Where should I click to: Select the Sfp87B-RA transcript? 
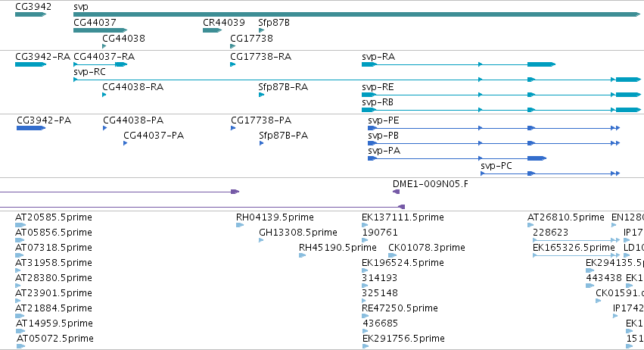[261, 95]
